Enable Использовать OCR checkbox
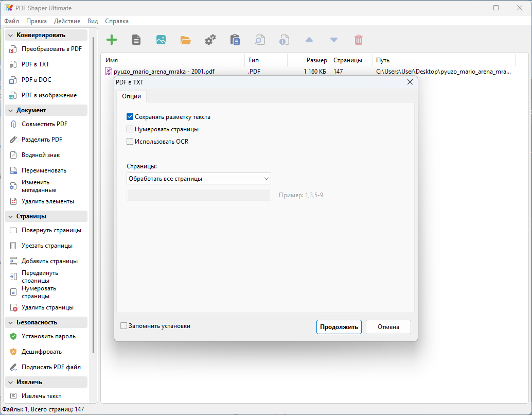The width and height of the screenshot is (532, 415). [130, 142]
